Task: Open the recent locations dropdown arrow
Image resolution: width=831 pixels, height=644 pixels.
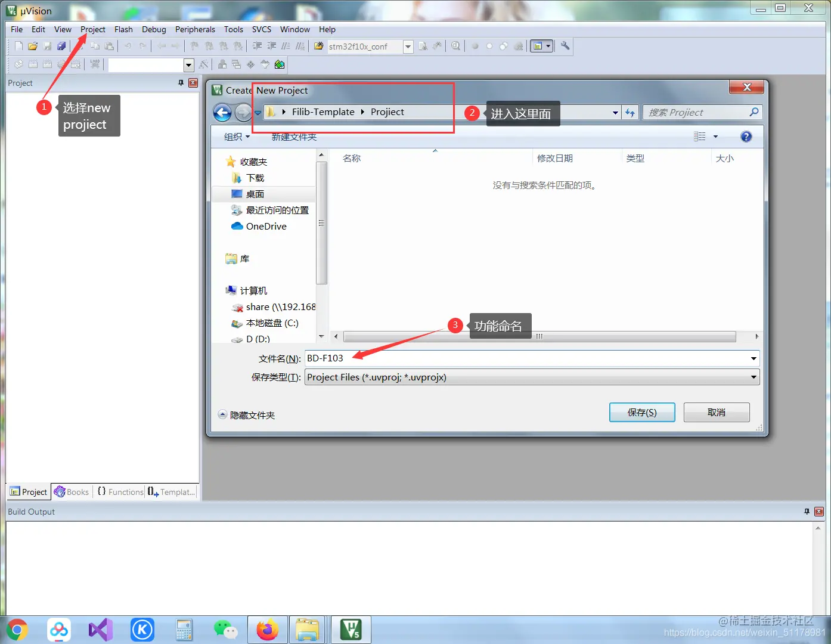Action: pos(258,112)
